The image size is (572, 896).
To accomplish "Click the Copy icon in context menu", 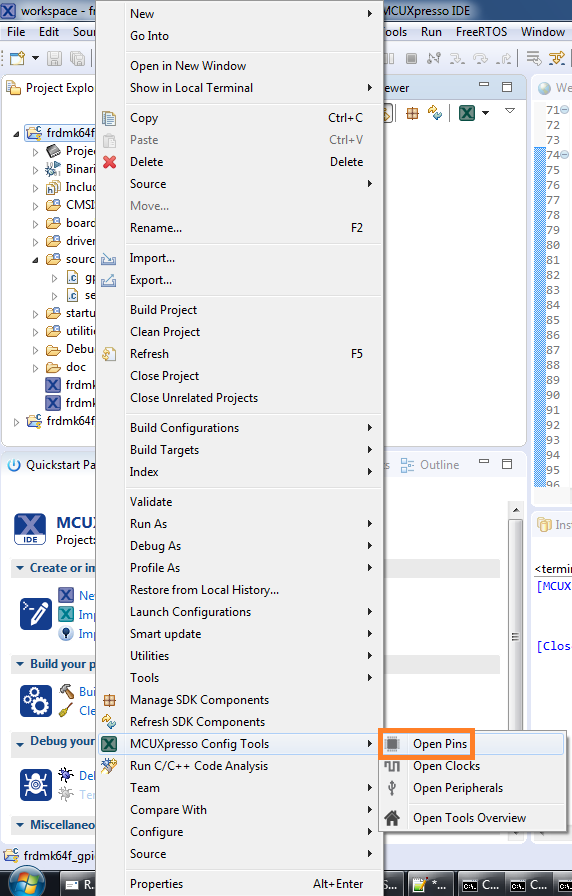I will coord(109,118).
